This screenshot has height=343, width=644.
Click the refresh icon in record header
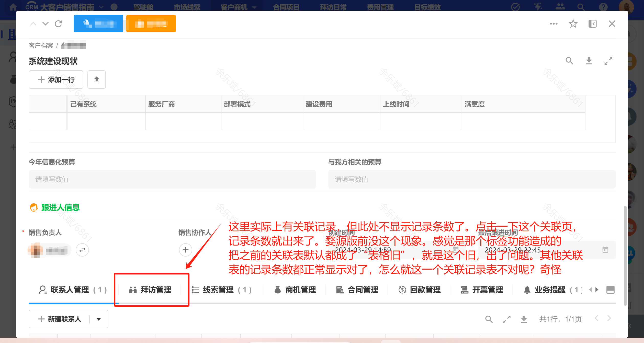(x=58, y=24)
